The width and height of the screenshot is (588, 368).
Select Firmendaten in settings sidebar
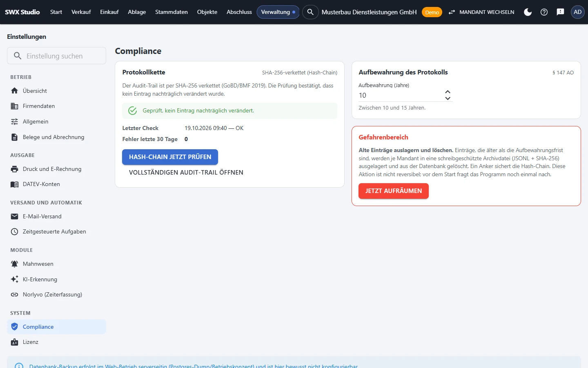coord(56,106)
